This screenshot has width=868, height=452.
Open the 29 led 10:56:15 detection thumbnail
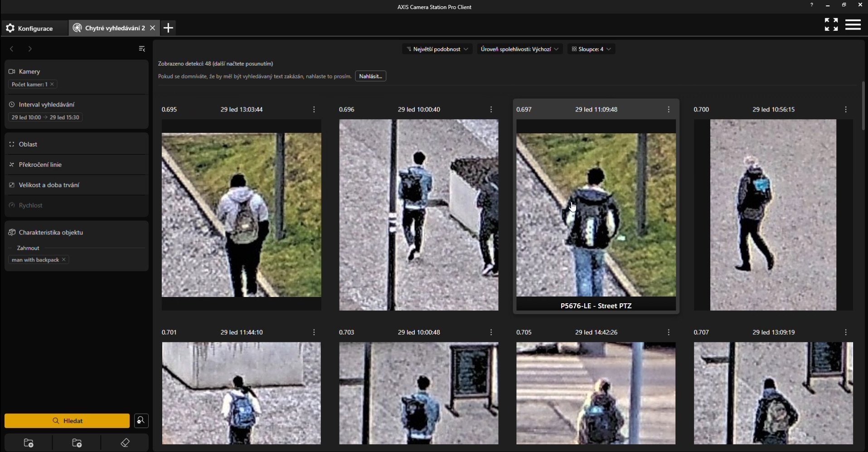tap(773, 214)
